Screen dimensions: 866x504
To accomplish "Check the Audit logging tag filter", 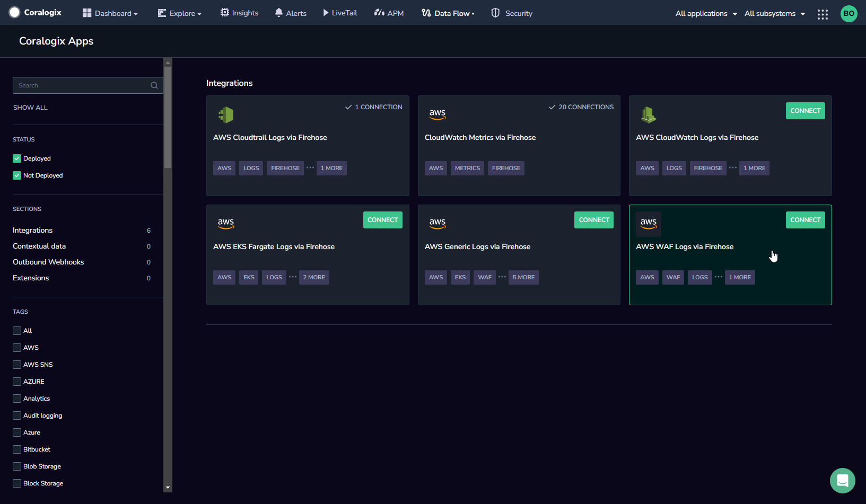I will click(x=17, y=415).
